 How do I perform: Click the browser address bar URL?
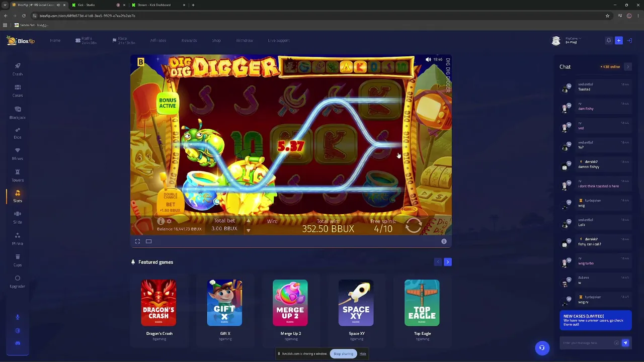(88, 16)
